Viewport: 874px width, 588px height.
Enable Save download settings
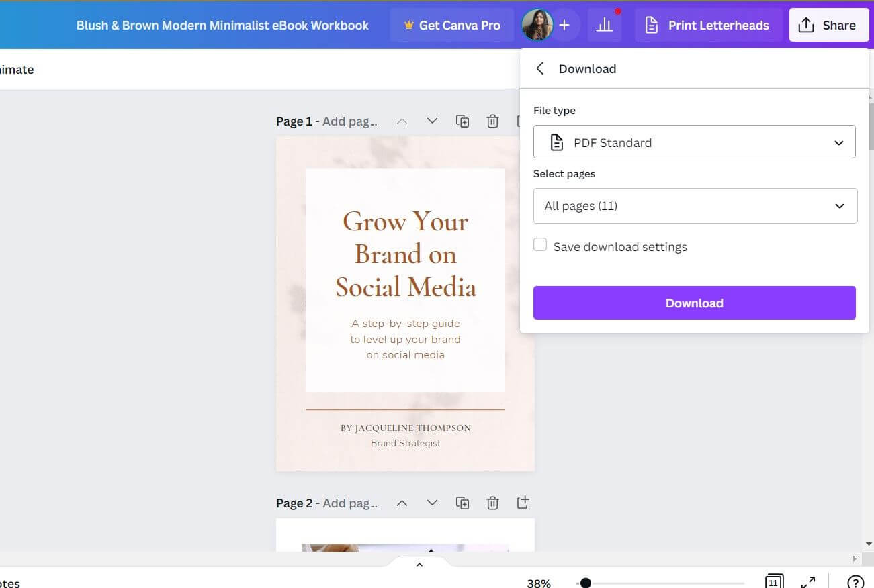coord(540,244)
